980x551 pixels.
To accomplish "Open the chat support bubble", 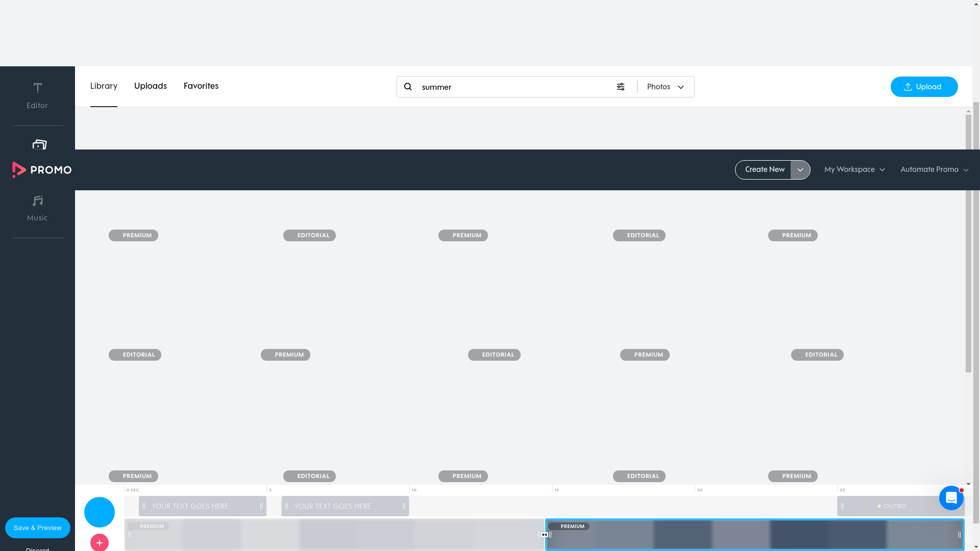I will [951, 497].
